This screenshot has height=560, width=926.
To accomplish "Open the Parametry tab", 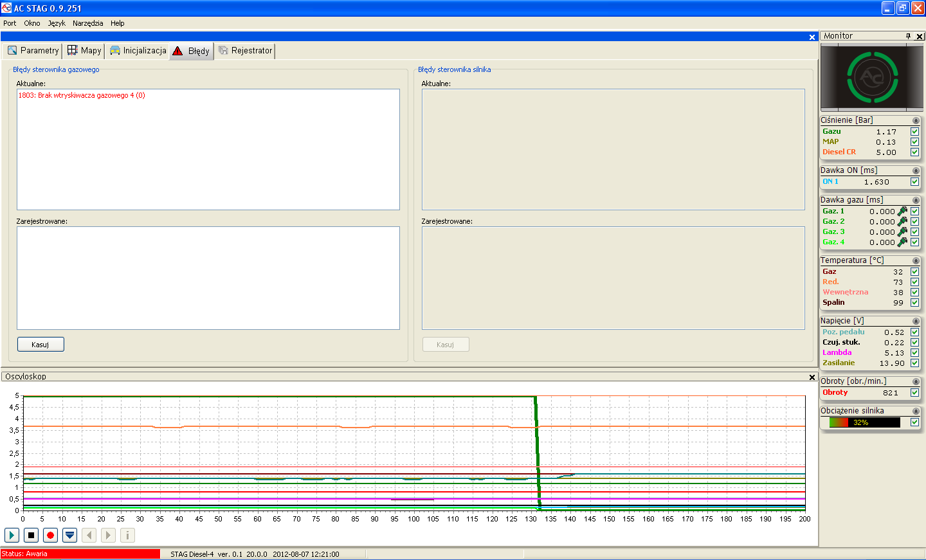I will tap(33, 50).
